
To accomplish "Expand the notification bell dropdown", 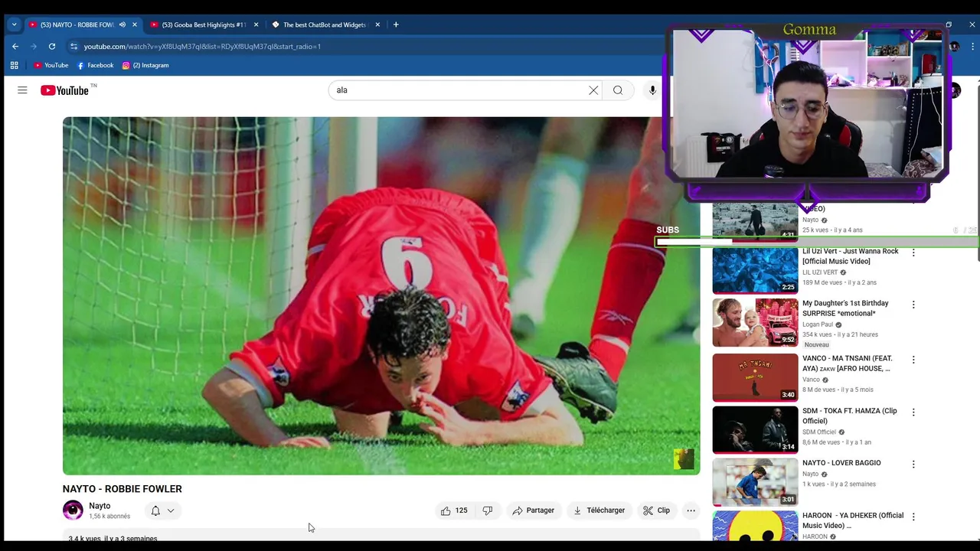I will (x=171, y=510).
